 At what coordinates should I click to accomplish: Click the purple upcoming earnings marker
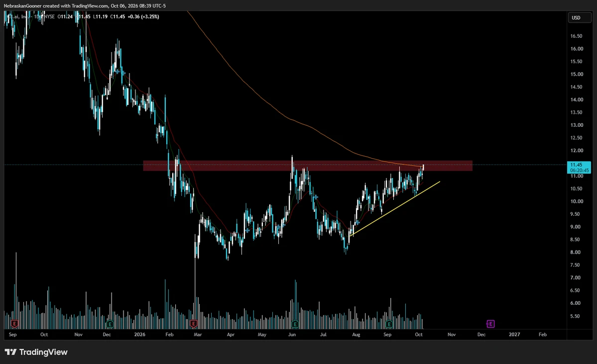(x=490, y=324)
